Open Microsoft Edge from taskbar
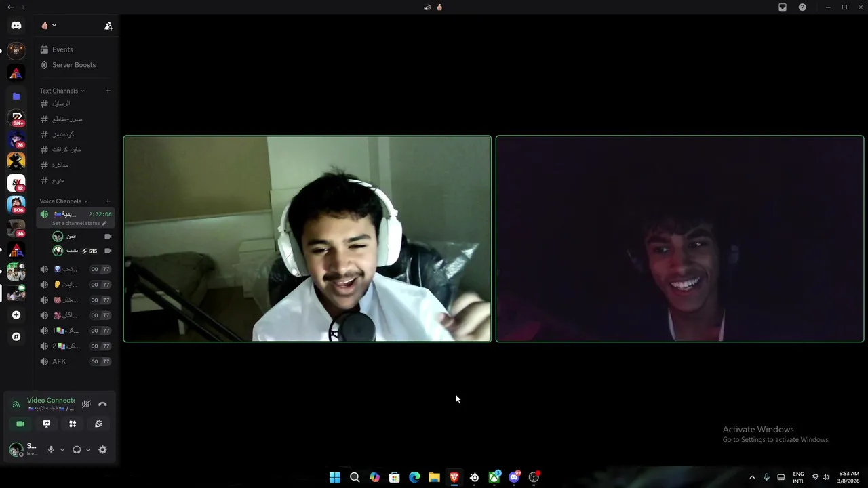The height and width of the screenshot is (488, 868). tap(414, 477)
